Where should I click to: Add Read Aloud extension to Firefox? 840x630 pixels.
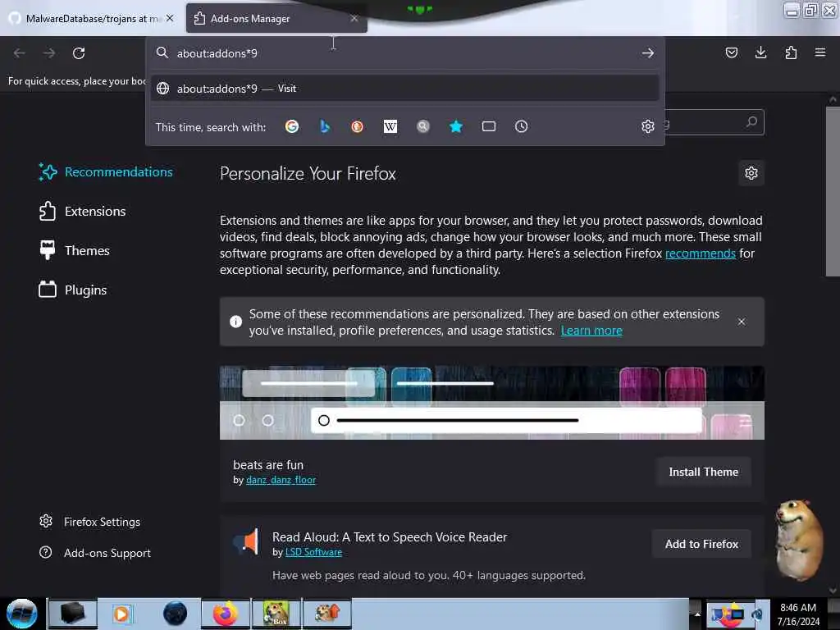click(701, 544)
